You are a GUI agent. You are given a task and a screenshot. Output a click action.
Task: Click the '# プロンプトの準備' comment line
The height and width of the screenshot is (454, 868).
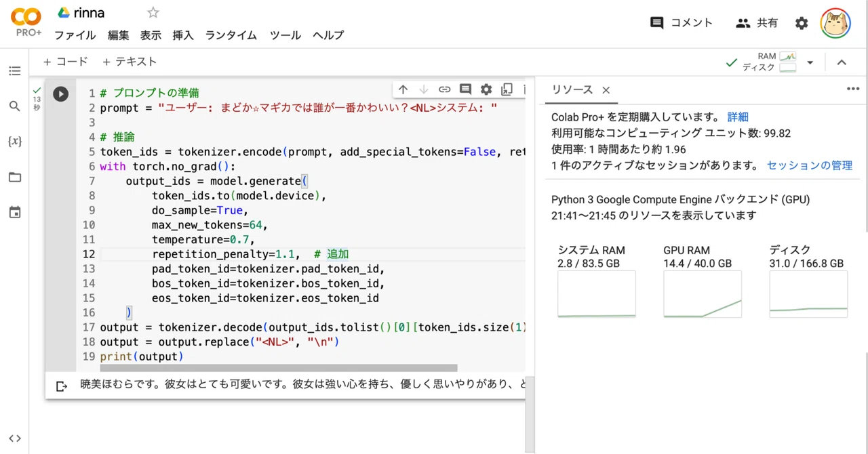pyautogui.click(x=149, y=94)
